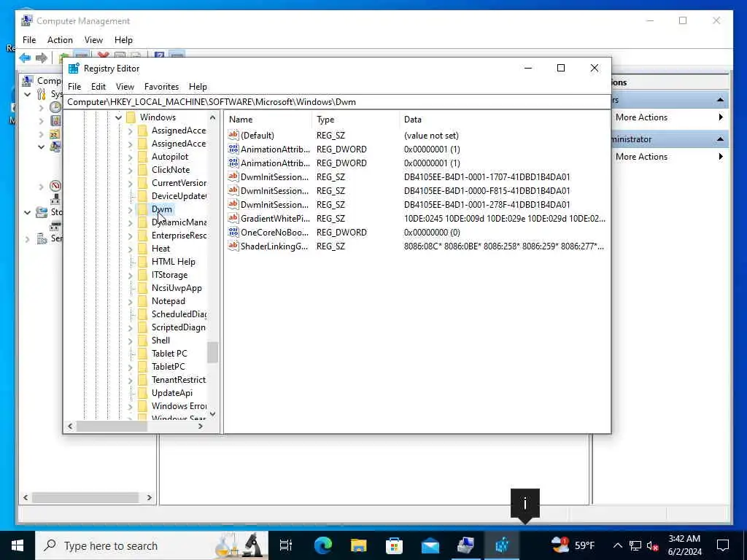Click Computer Management horizontal scrollbar left arrow

[26, 497]
